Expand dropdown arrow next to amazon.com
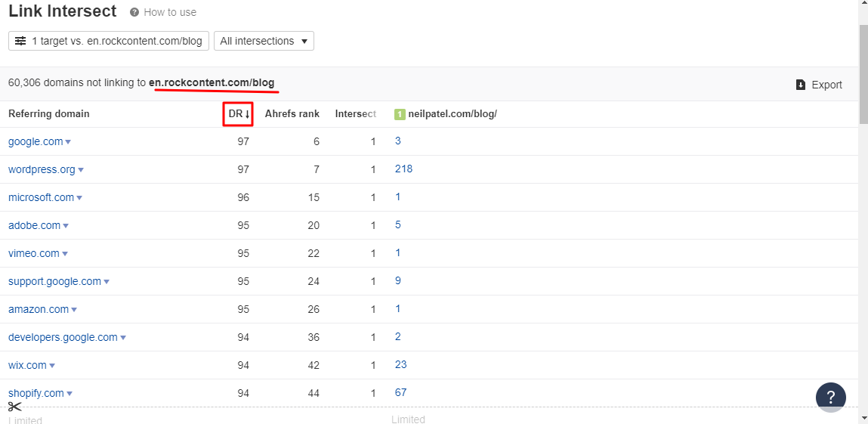The image size is (868, 424). pyautogui.click(x=73, y=310)
